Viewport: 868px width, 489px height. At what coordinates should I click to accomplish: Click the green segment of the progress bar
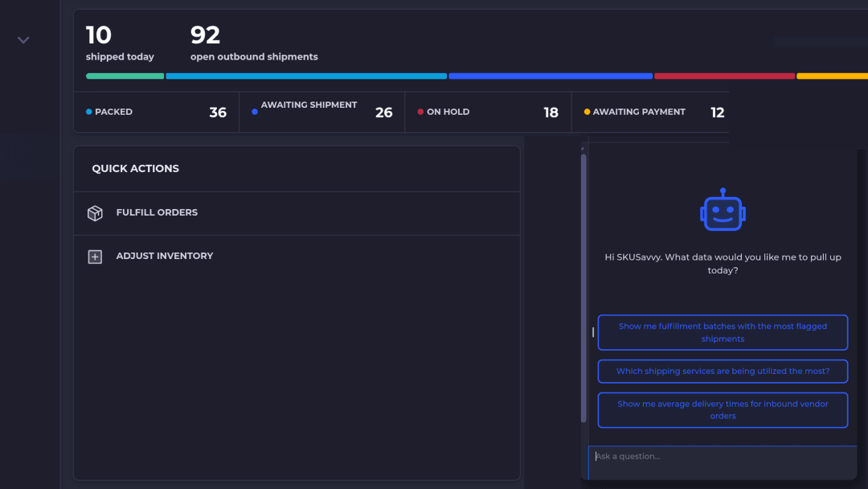click(x=125, y=76)
